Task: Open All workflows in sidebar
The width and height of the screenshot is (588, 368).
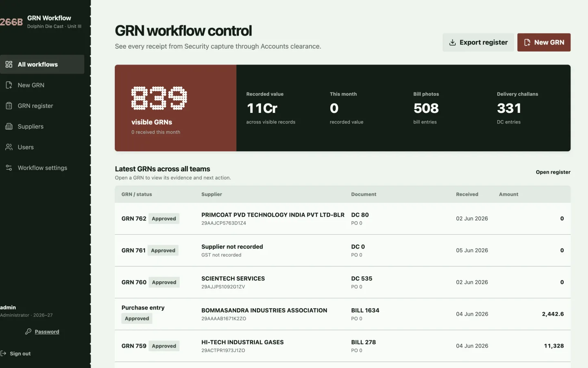Action: coord(42,64)
